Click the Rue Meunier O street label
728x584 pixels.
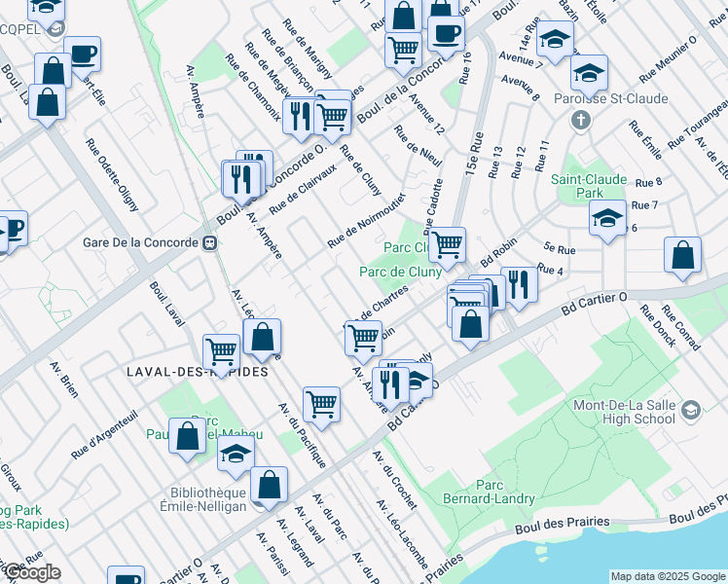(x=668, y=59)
